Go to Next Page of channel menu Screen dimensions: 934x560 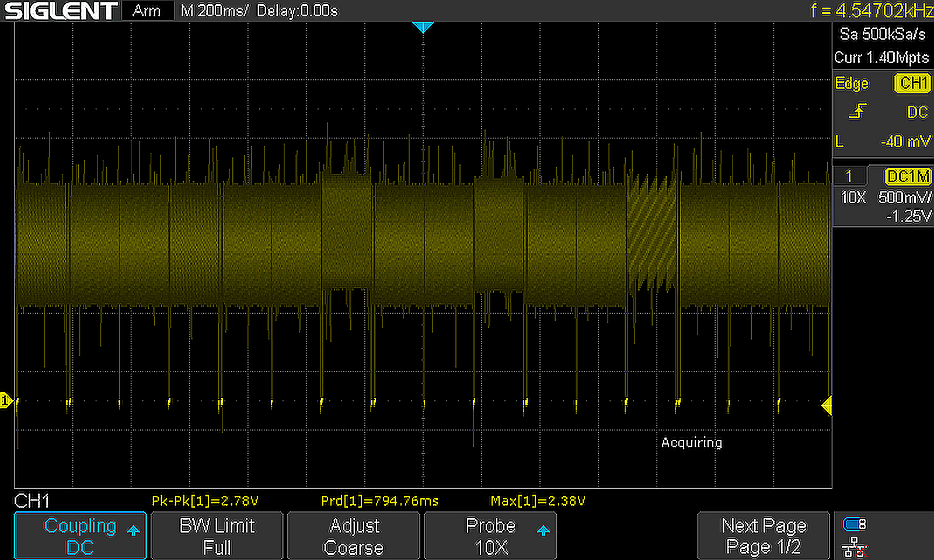764,536
